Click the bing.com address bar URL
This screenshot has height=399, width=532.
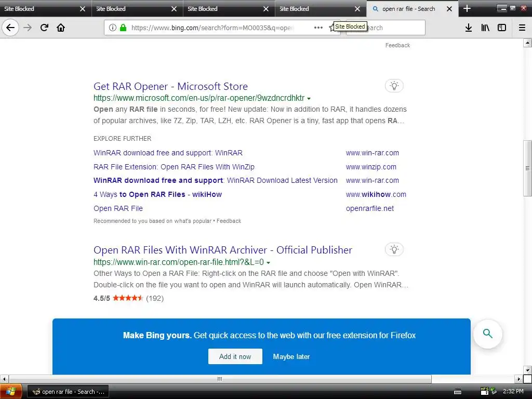tap(212, 28)
